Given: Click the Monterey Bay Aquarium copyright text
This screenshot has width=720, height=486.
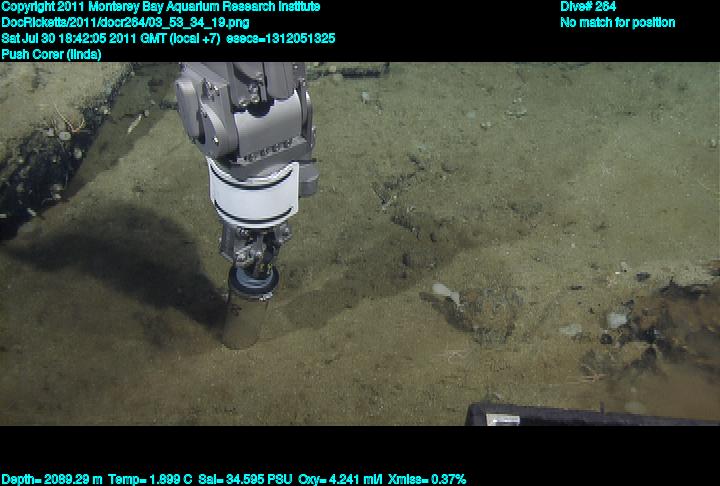Looking at the screenshot, I should point(160,7).
